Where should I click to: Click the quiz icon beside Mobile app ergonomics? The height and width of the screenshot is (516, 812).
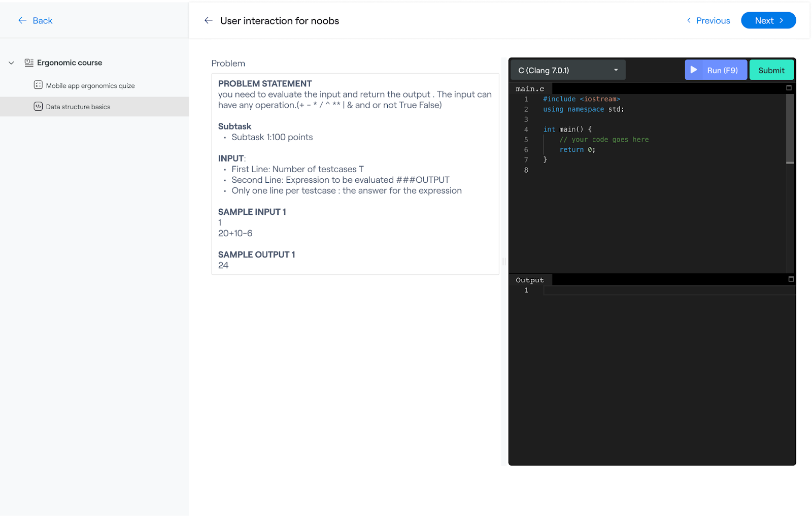point(38,85)
